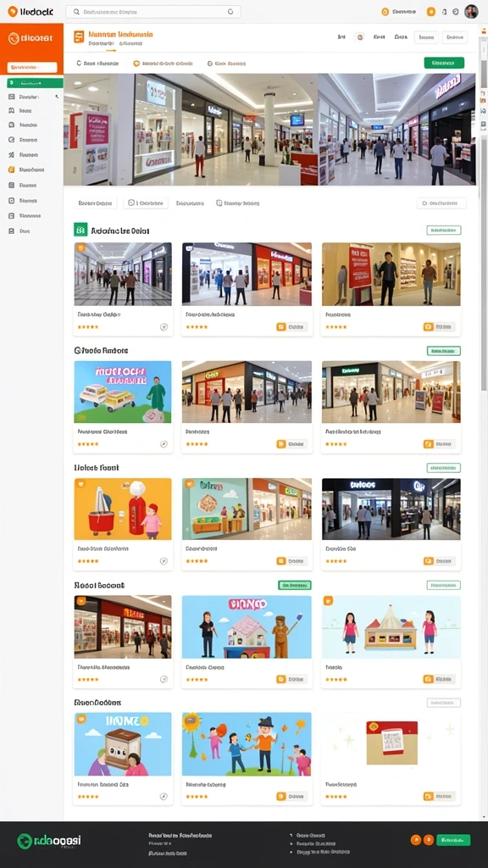Click the orange document icon beside the page title
Viewport: 488px width, 868px height.
coord(79,37)
